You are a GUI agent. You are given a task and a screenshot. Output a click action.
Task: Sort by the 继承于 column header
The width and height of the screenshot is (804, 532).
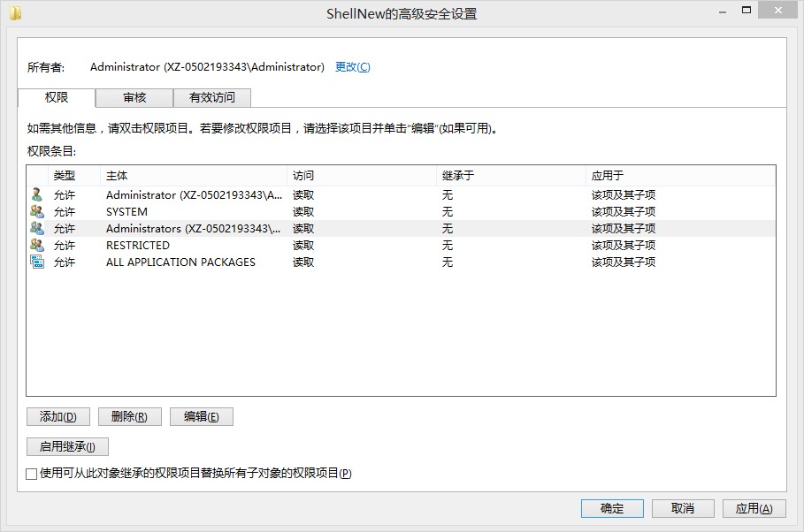[509, 176]
